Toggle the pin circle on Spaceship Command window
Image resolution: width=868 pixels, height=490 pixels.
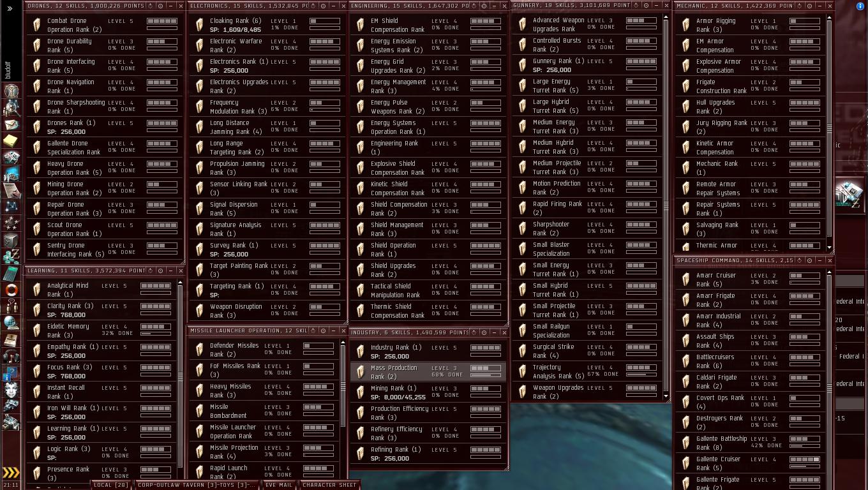[x=809, y=260]
